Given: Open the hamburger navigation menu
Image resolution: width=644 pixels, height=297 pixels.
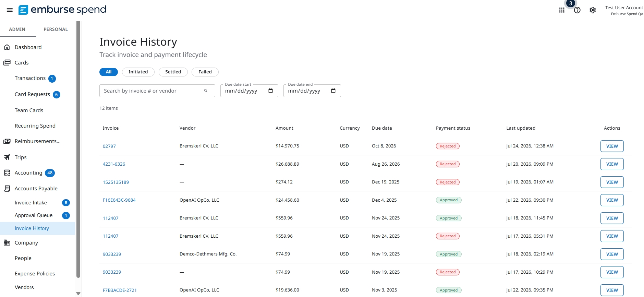Looking at the screenshot, I should (x=10, y=10).
